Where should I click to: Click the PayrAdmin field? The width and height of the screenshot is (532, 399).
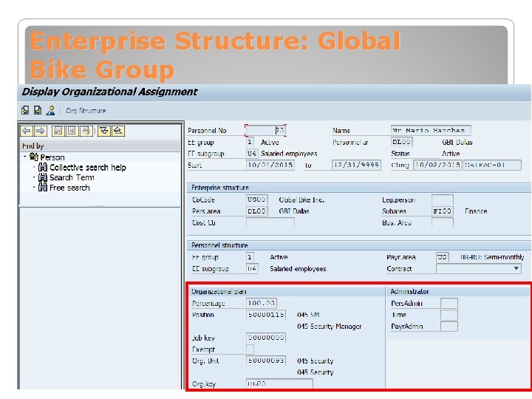pos(449,326)
